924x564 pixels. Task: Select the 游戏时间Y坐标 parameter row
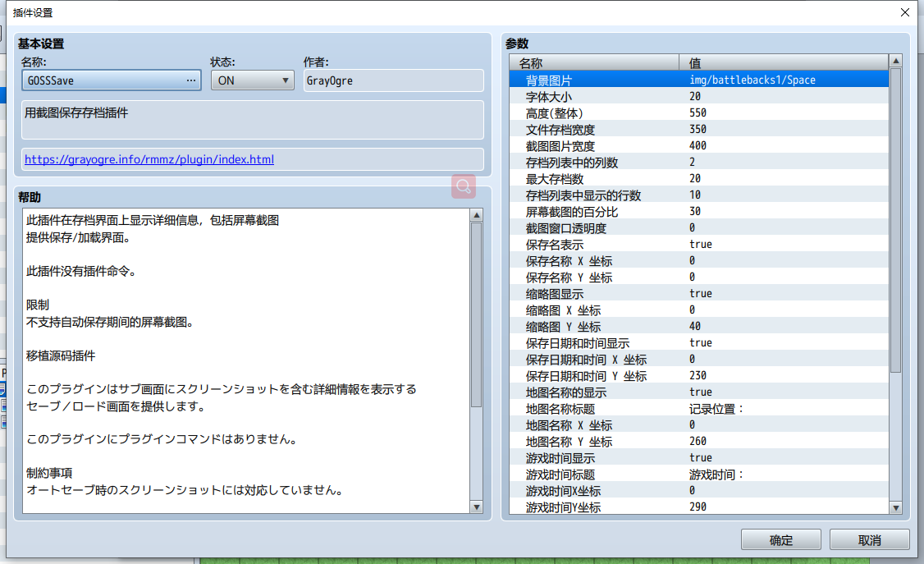[x=699, y=507]
